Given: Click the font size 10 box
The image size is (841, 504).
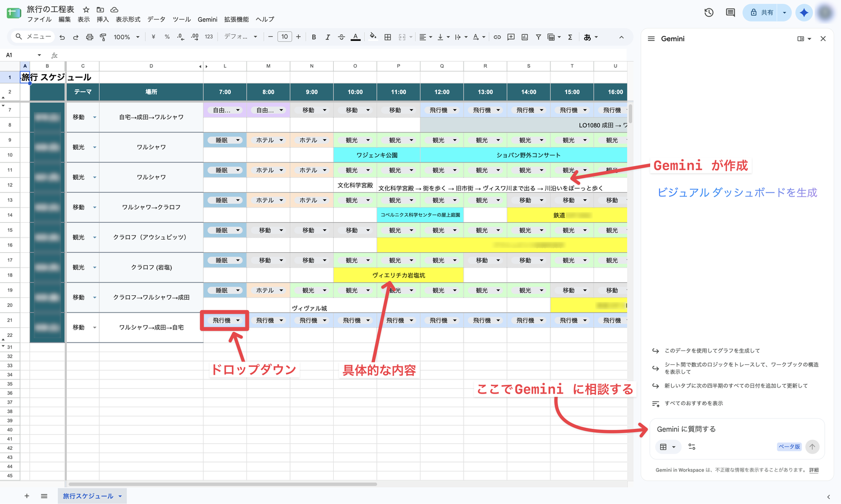Looking at the screenshot, I should [284, 37].
